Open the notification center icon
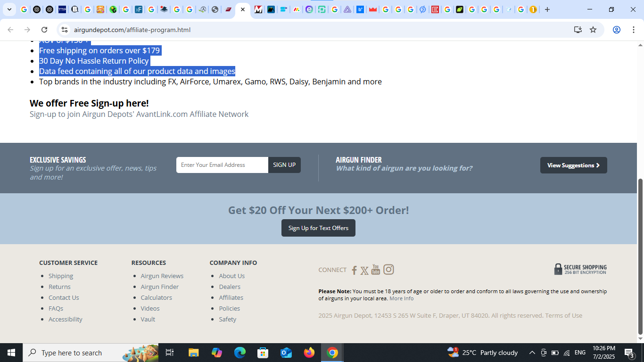The height and width of the screenshot is (362, 644). click(x=629, y=353)
